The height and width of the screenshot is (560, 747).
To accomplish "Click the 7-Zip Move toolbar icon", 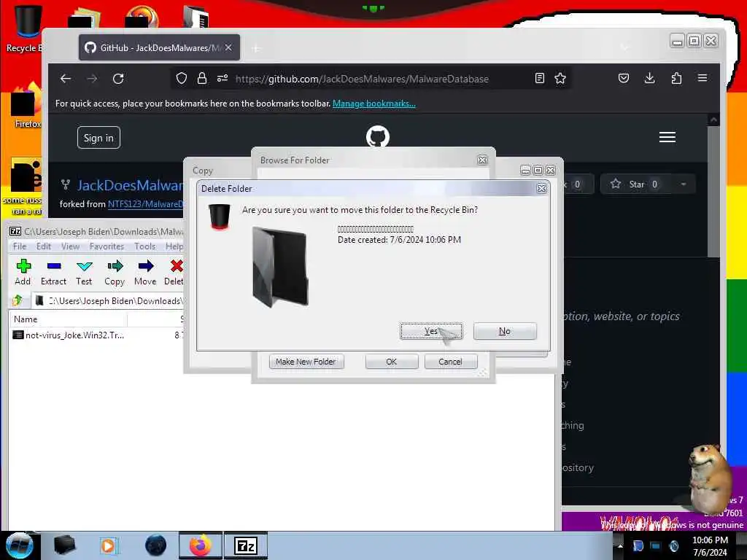I will pyautogui.click(x=145, y=273).
